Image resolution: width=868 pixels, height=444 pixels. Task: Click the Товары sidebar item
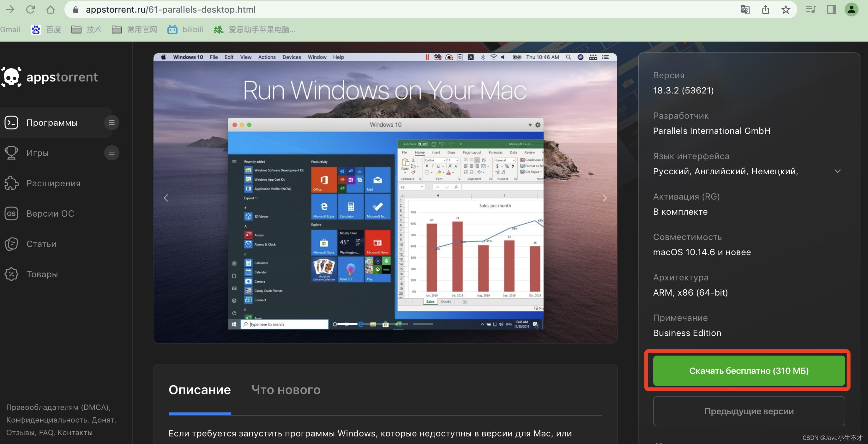(x=42, y=274)
